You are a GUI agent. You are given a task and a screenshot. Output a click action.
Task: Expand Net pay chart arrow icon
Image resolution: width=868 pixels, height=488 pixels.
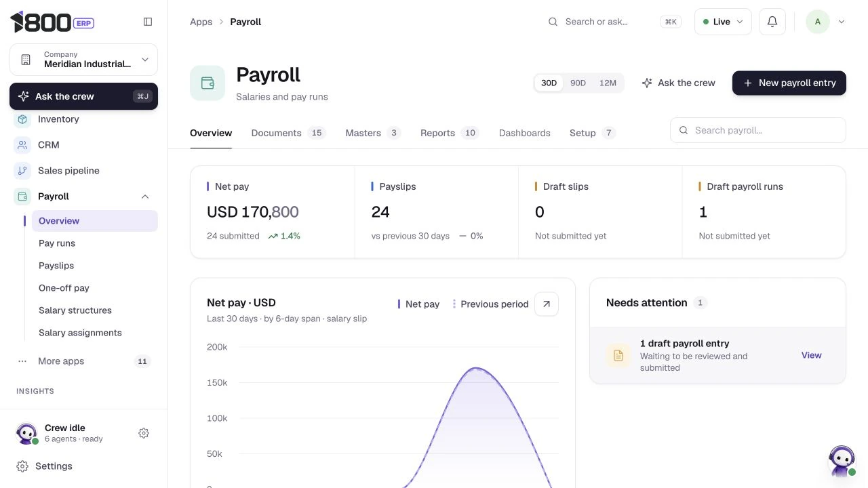[547, 304]
